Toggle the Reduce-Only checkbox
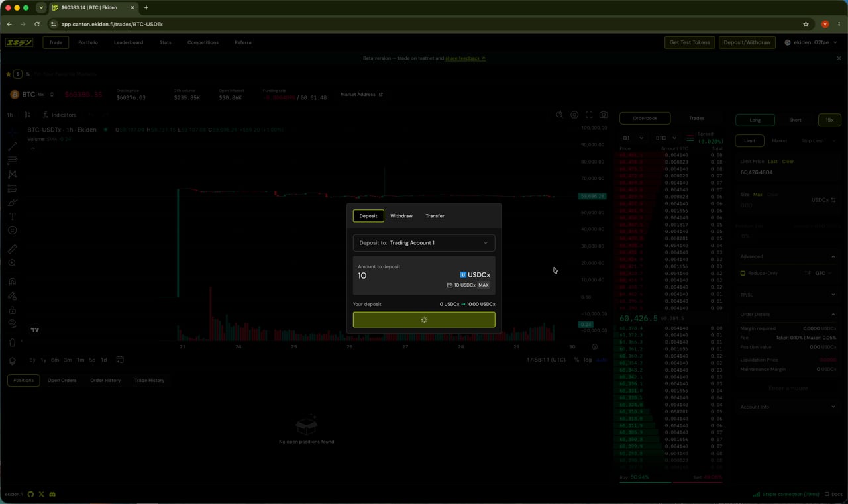 point(743,273)
